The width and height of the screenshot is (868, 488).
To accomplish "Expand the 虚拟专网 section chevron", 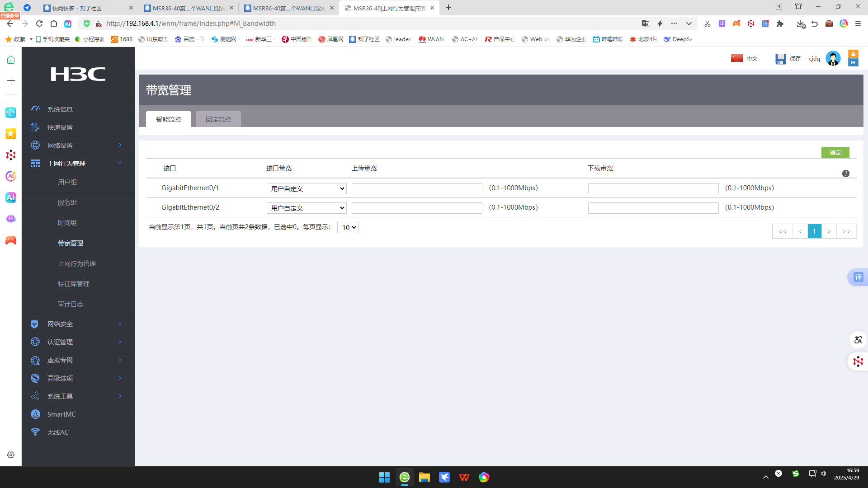I will coord(120,360).
